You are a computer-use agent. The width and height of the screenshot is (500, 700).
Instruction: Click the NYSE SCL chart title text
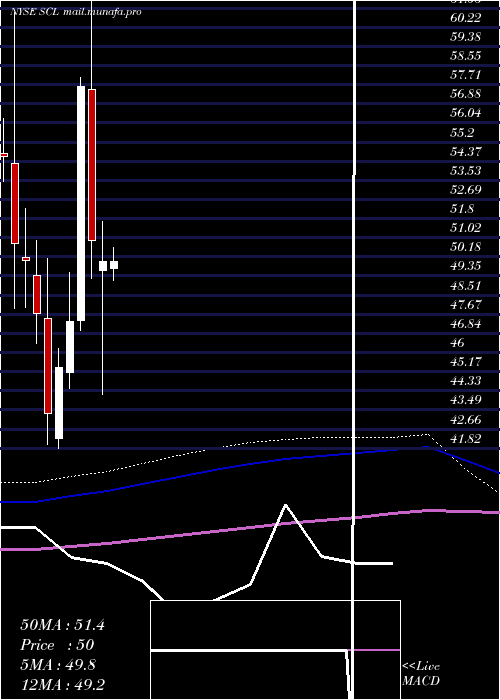34,12
